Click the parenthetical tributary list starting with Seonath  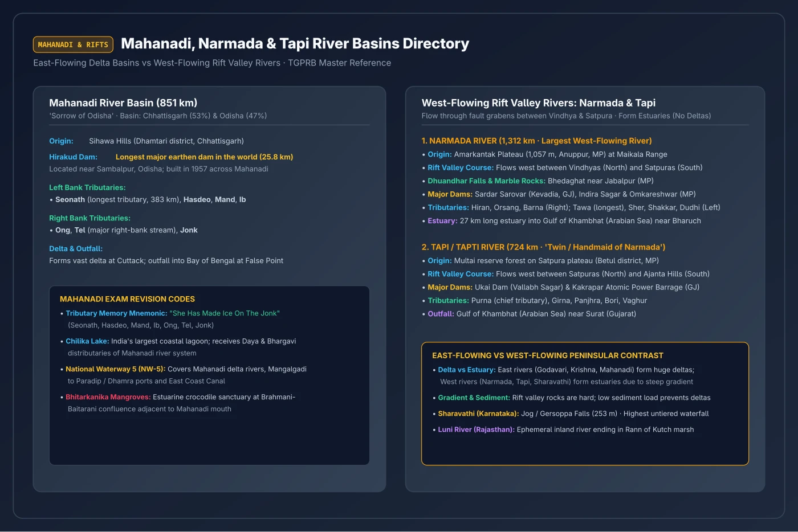click(141, 325)
